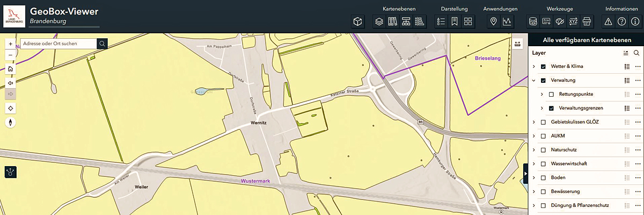
Task: Open the network tool at left map edge
Action: coord(11,172)
